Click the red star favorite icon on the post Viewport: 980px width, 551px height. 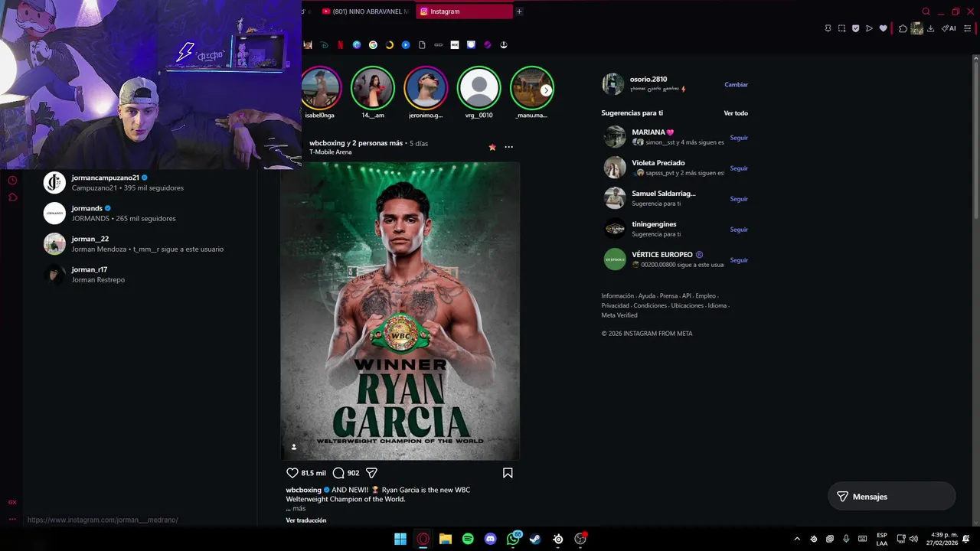(x=492, y=147)
